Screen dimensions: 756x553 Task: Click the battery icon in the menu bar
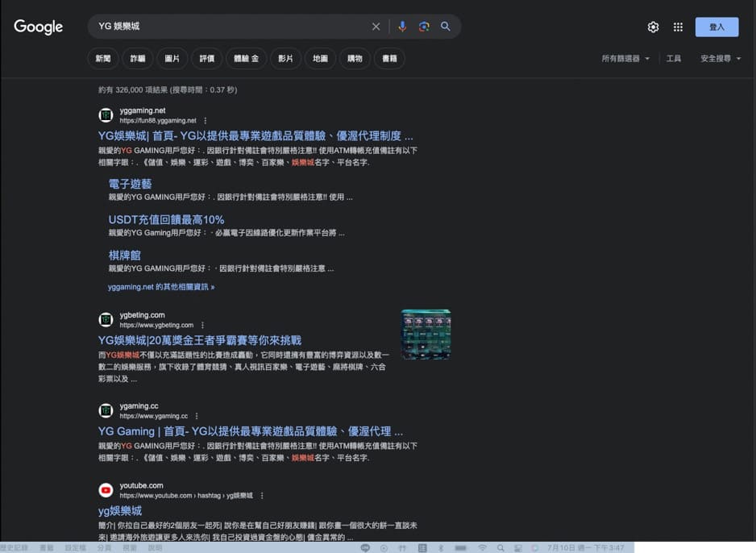click(x=460, y=547)
